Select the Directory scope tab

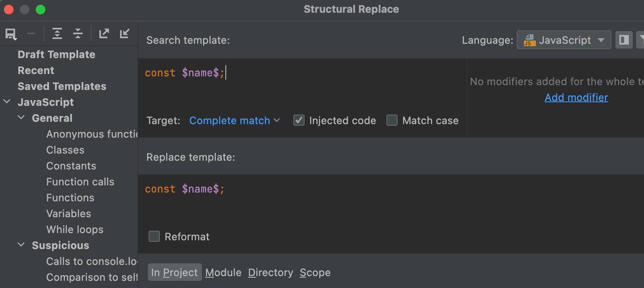[x=270, y=272]
